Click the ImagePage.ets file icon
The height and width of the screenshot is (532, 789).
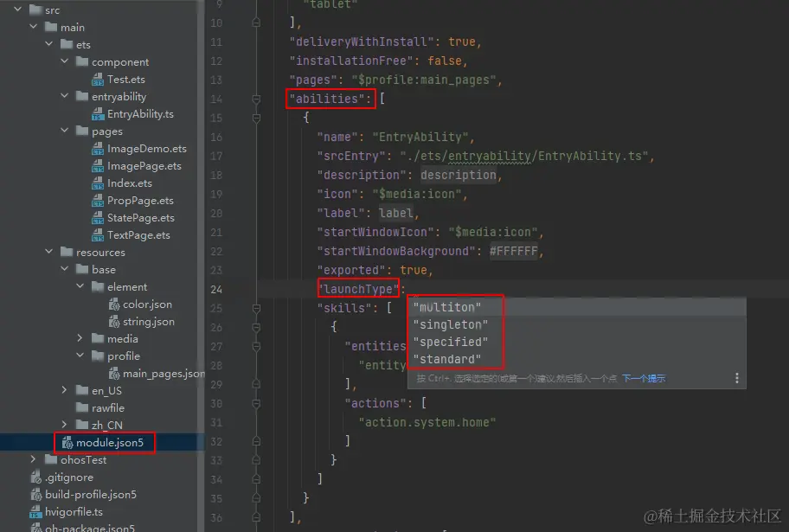point(98,166)
